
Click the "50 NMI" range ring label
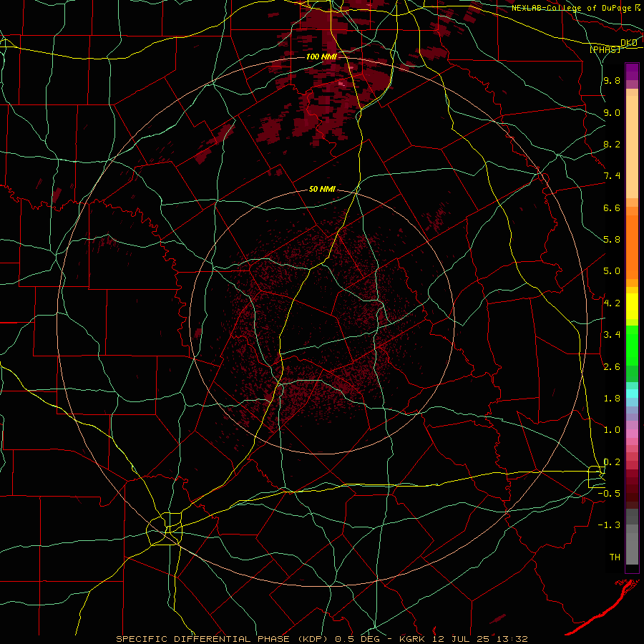[322, 190]
